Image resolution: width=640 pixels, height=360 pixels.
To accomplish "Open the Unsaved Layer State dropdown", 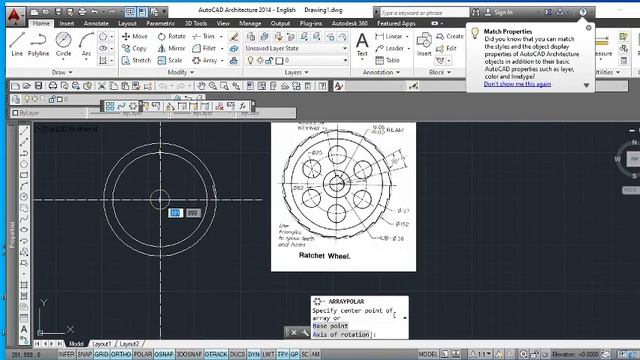I will (x=296, y=48).
